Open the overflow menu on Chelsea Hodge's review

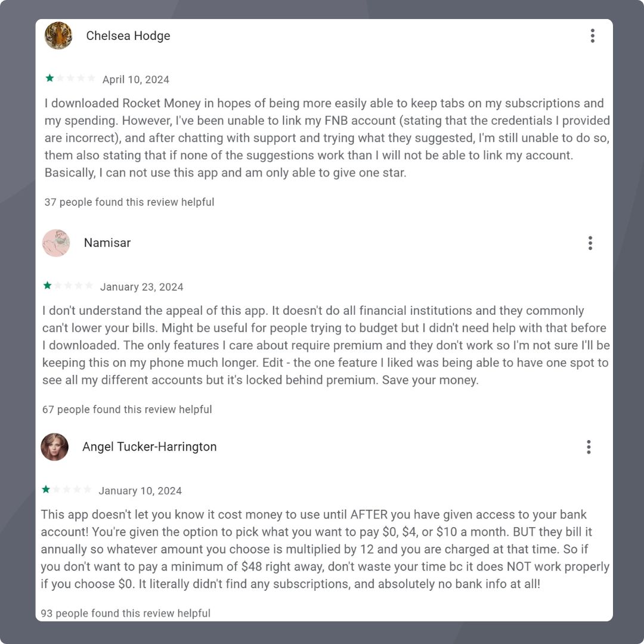(592, 36)
